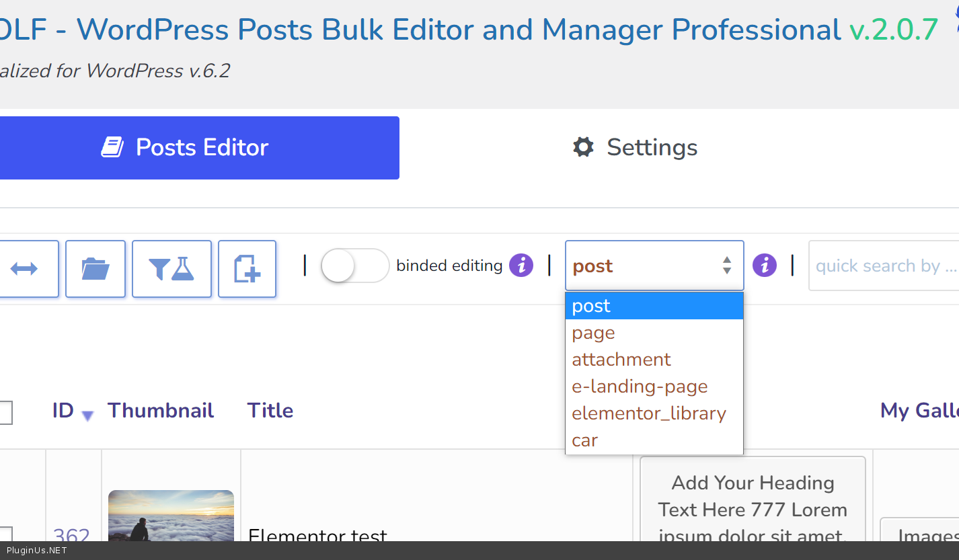Click the quick search input field
Screen dimensions: 959x560
[x=884, y=266]
